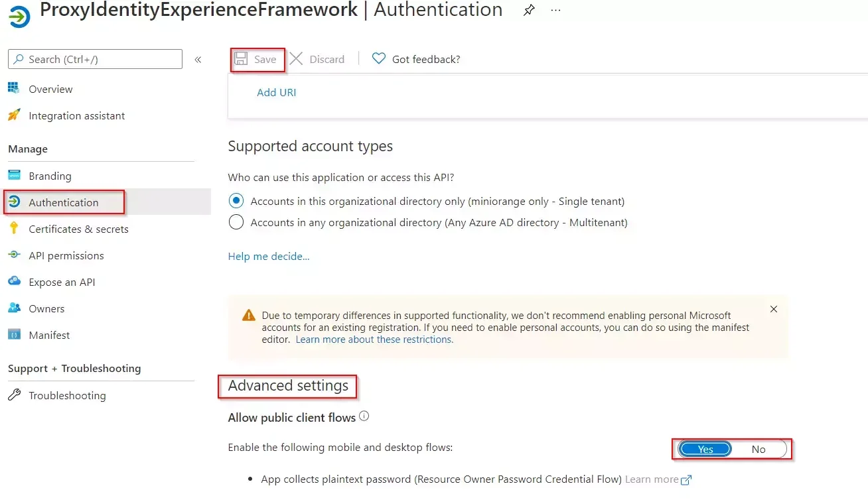Open Certificates & secrets via the key icon

(14, 228)
